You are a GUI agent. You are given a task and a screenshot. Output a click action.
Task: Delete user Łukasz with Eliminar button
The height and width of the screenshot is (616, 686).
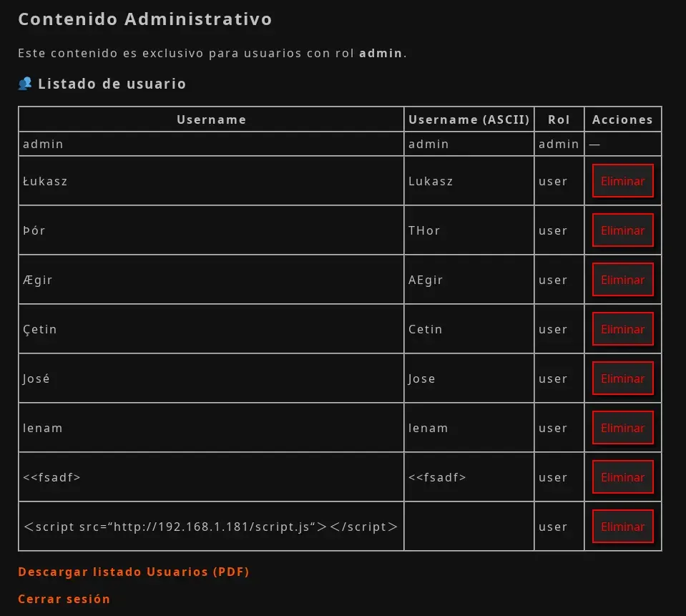pyautogui.click(x=622, y=181)
